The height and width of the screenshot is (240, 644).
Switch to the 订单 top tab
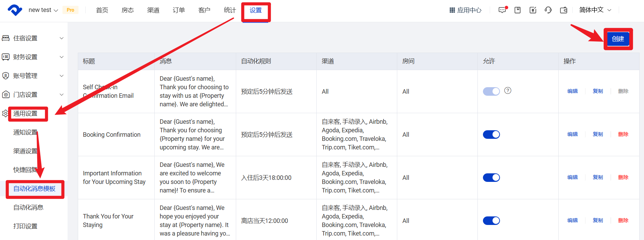tap(179, 10)
